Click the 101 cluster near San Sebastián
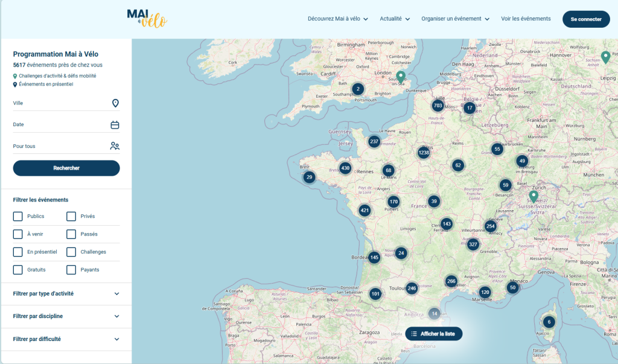The image size is (618, 364). tap(375, 293)
